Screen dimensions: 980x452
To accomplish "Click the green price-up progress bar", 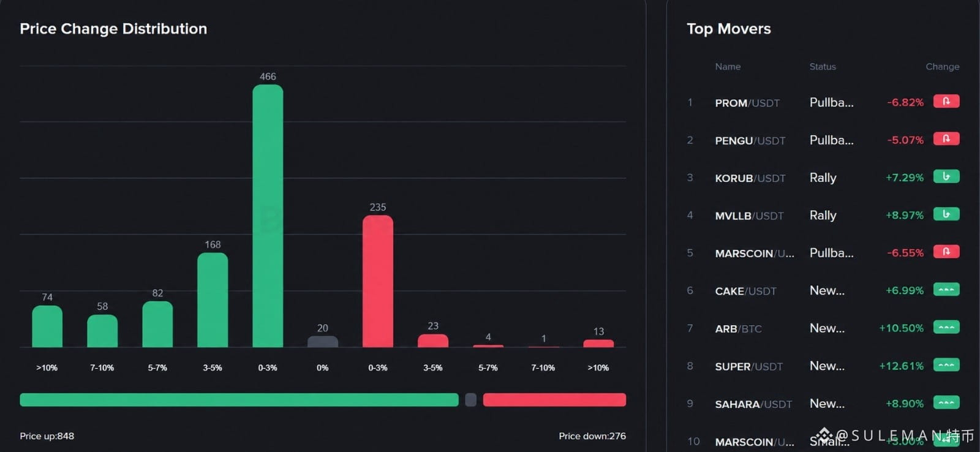I will pos(239,400).
